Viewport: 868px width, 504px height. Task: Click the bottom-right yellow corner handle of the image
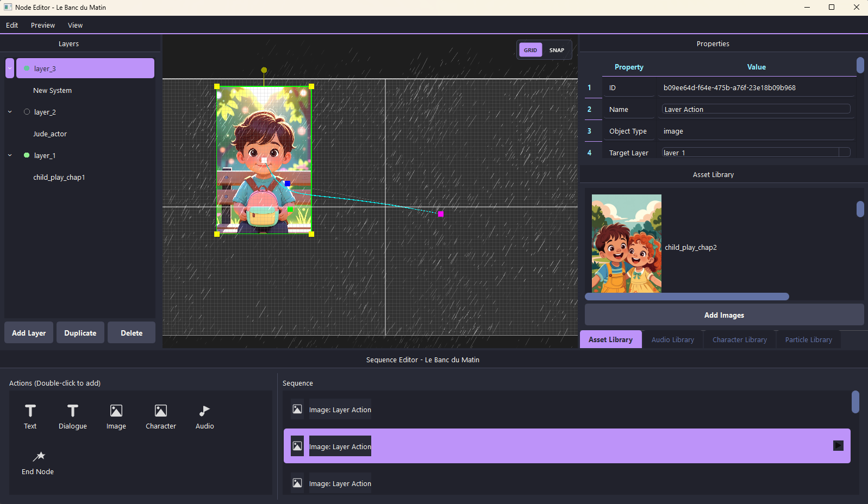[x=311, y=234]
